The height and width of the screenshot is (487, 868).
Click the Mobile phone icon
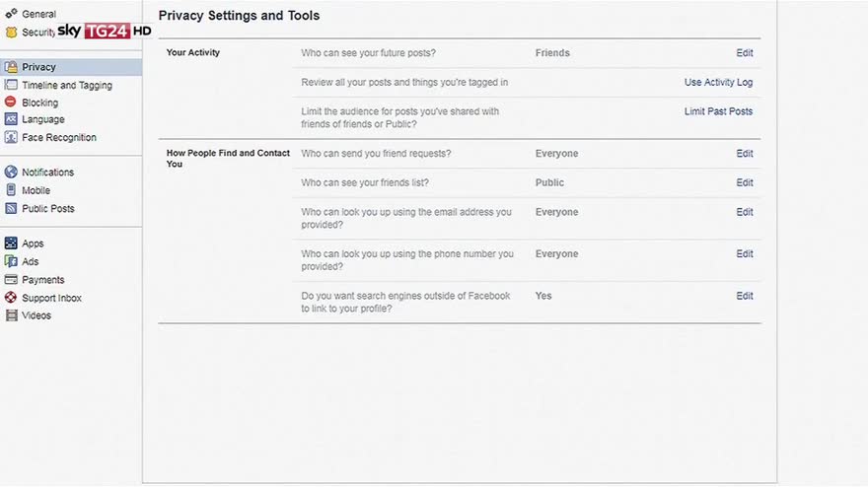11,190
